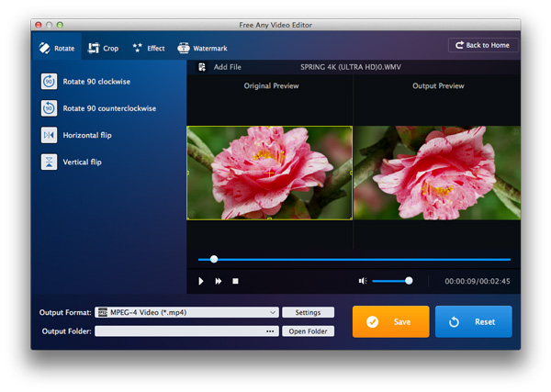This screenshot has width=551, height=392.
Task: Click the Rotate 90 clockwise icon
Action: click(x=49, y=82)
